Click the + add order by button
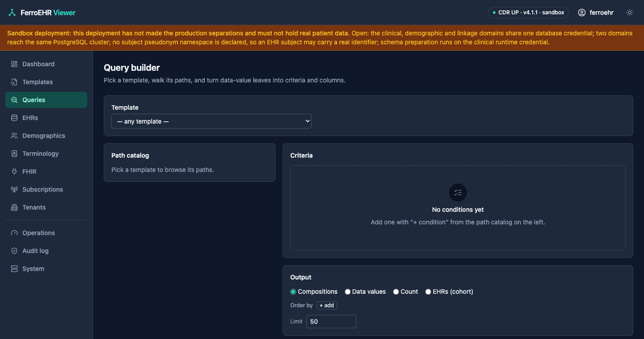Image resolution: width=644 pixels, height=339 pixels. tap(327, 305)
